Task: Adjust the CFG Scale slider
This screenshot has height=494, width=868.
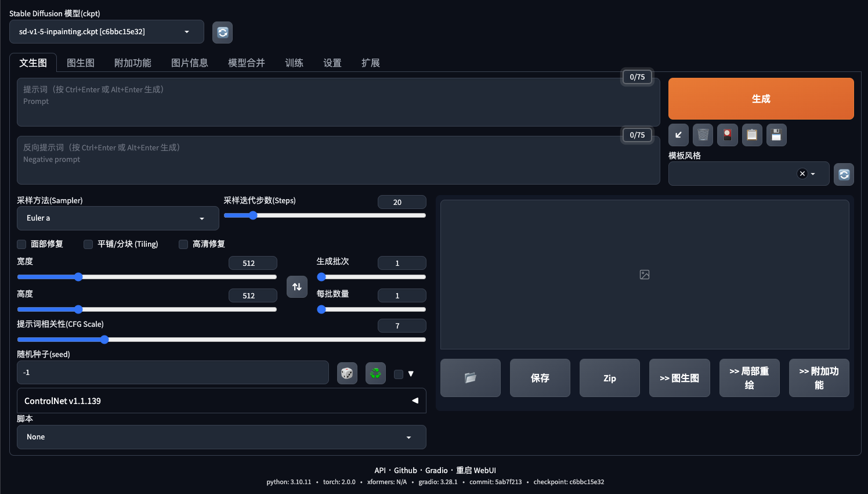Action: click(222, 340)
